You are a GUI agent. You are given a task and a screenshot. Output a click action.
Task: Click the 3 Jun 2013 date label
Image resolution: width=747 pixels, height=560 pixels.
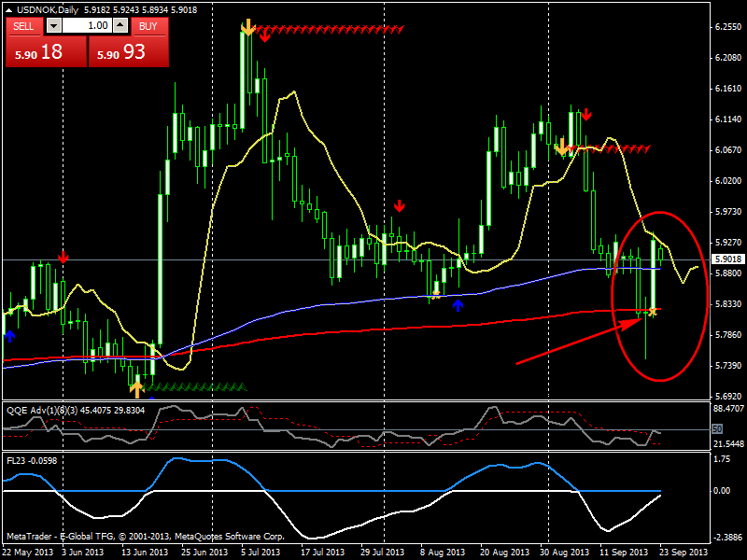coord(82,553)
